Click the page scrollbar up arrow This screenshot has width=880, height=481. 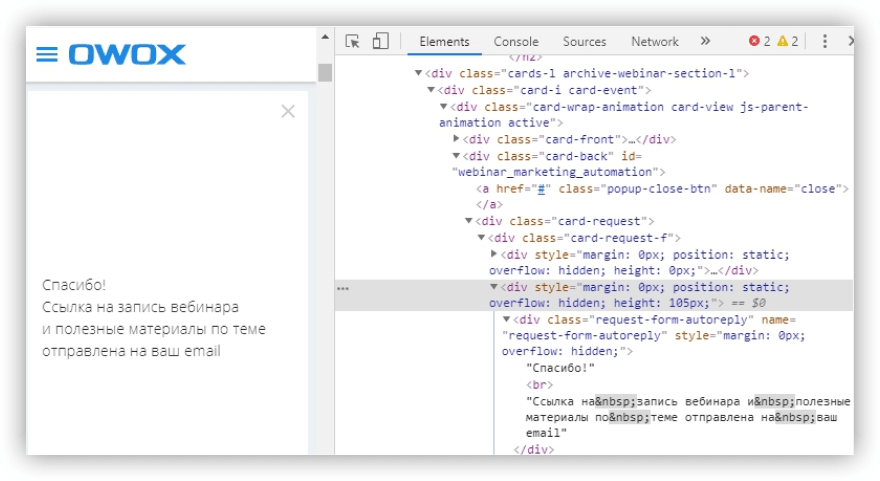[x=324, y=38]
